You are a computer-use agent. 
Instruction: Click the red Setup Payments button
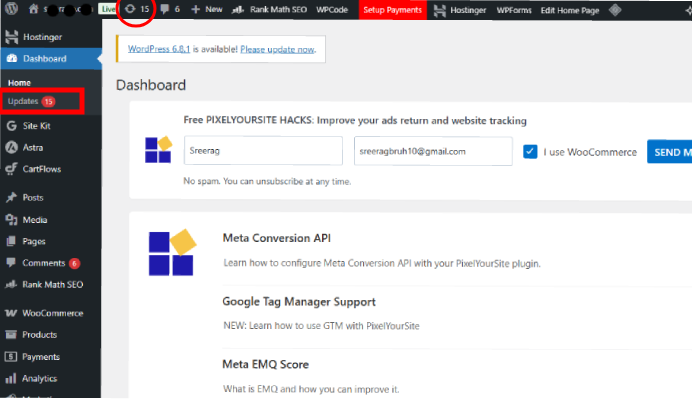tap(392, 9)
